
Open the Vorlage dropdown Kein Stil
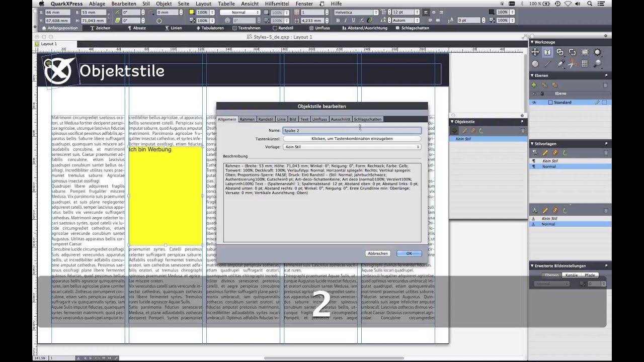(352, 147)
